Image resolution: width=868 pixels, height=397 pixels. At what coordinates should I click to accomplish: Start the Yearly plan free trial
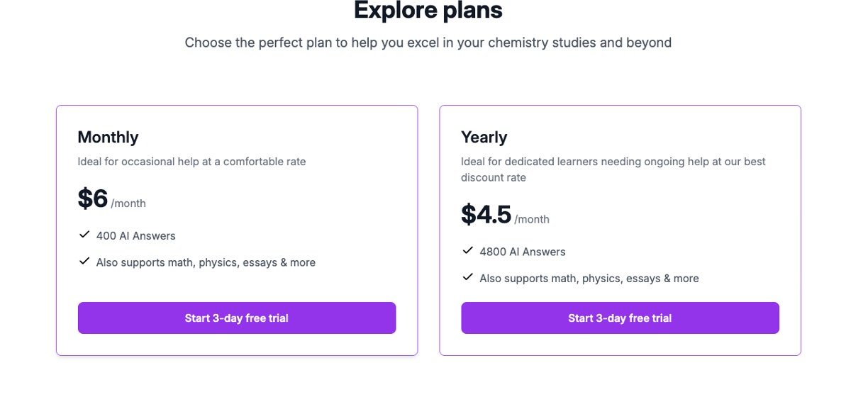[x=620, y=318]
